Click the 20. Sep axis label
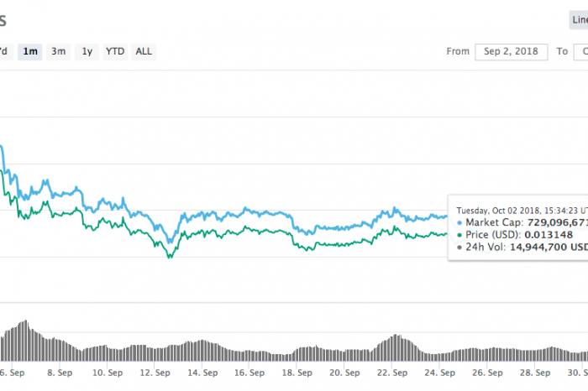Image resolution: width=588 pixels, height=391 pixels. pyautogui.click(x=344, y=373)
